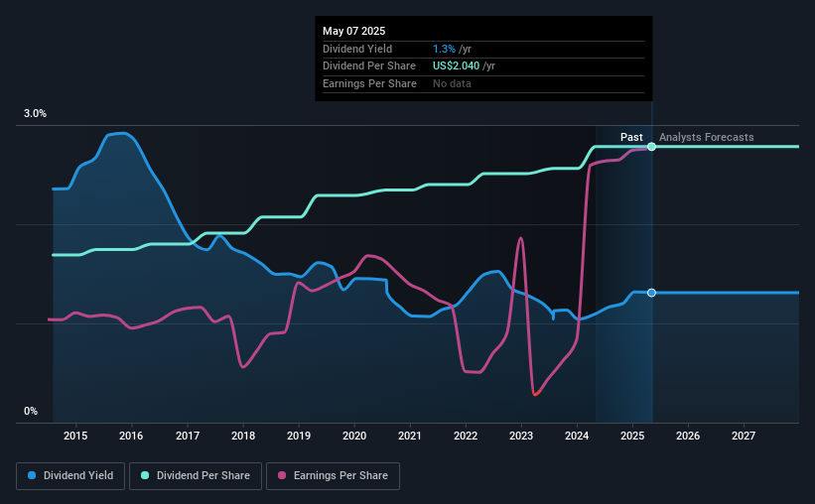Screen dimensions: 815x504
Task: Click the 2017 x-axis label
Action: pyautogui.click(x=187, y=436)
